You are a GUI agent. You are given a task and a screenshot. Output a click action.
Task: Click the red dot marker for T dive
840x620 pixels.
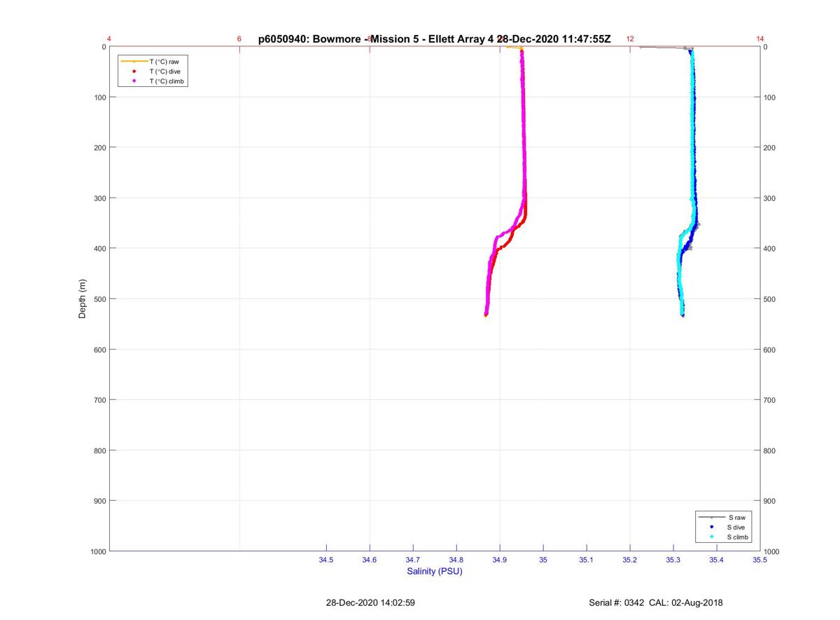134,71
